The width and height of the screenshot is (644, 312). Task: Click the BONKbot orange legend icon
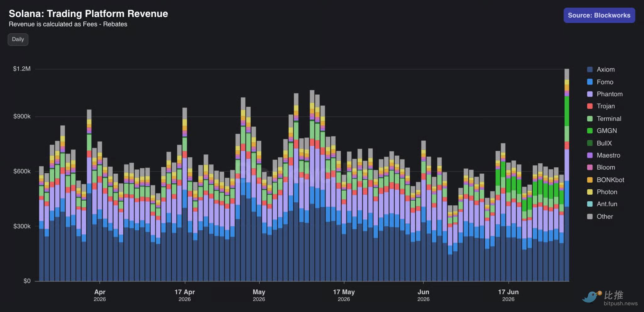click(x=590, y=180)
